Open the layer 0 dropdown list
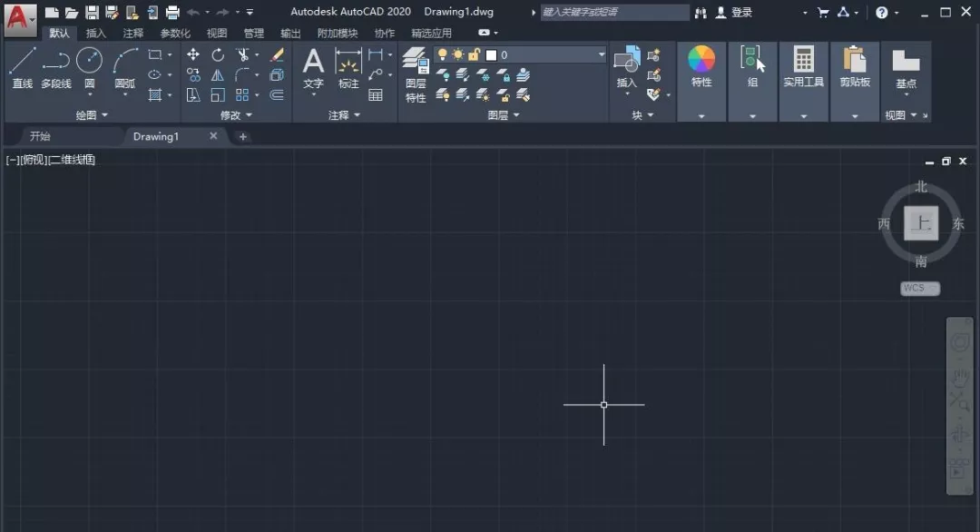The width and height of the screenshot is (980, 532). coord(602,55)
